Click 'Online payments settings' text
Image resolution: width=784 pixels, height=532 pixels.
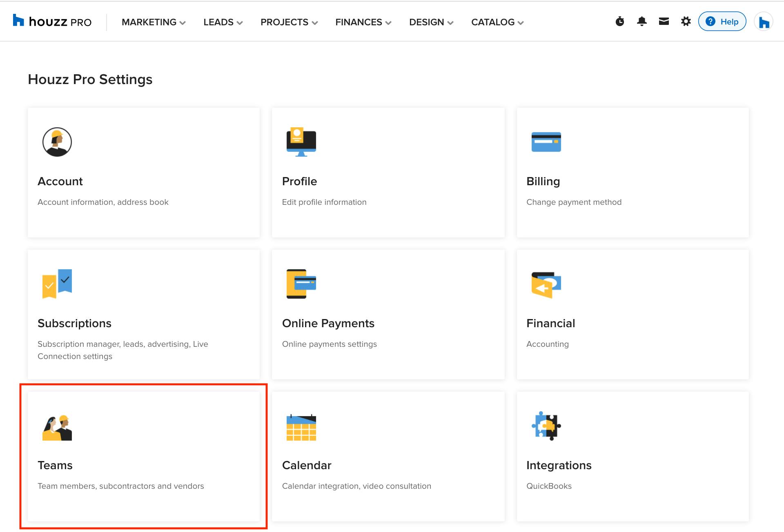click(x=330, y=344)
